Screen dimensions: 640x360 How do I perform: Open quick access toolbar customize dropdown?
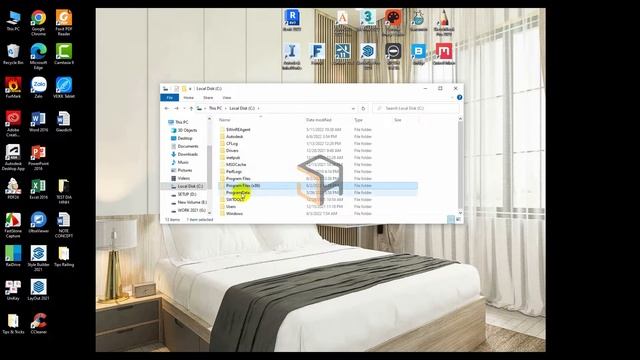(x=190, y=89)
